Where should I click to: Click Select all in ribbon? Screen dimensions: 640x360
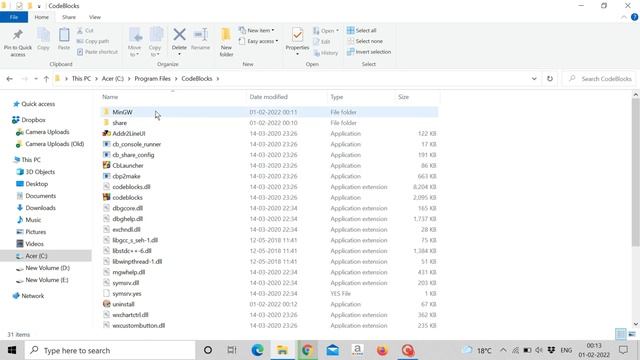tap(362, 31)
